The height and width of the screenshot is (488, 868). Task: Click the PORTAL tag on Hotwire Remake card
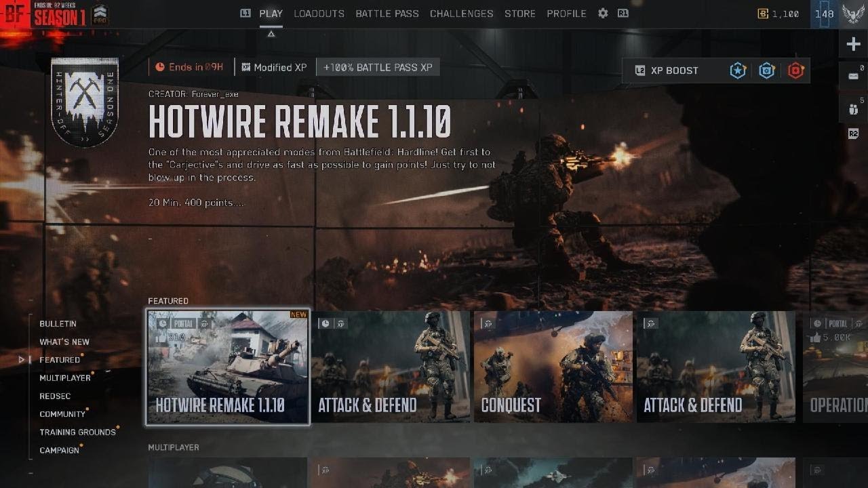[183, 324]
